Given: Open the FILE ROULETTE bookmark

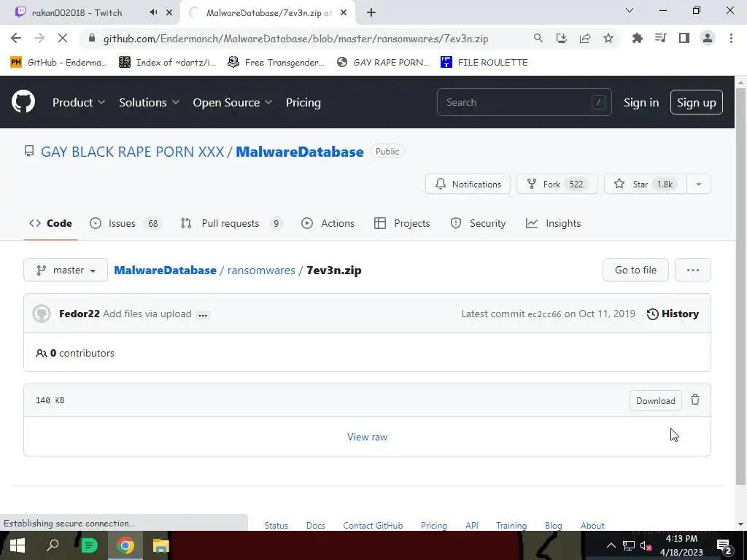Looking at the screenshot, I should (x=484, y=63).
